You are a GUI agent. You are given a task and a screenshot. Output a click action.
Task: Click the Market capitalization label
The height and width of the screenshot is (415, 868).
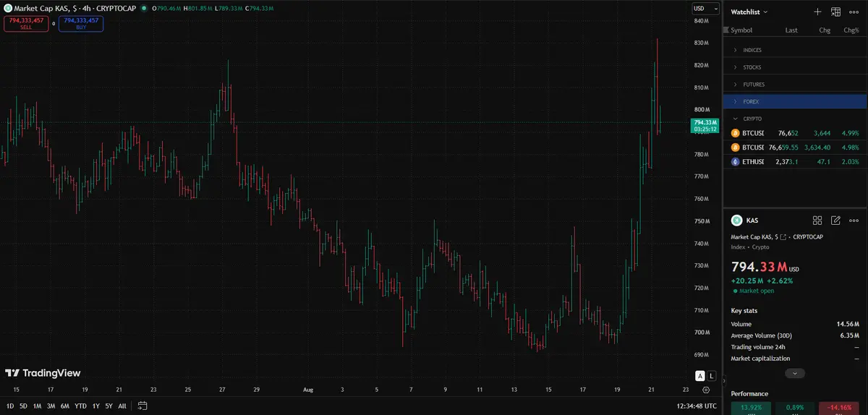761,359
